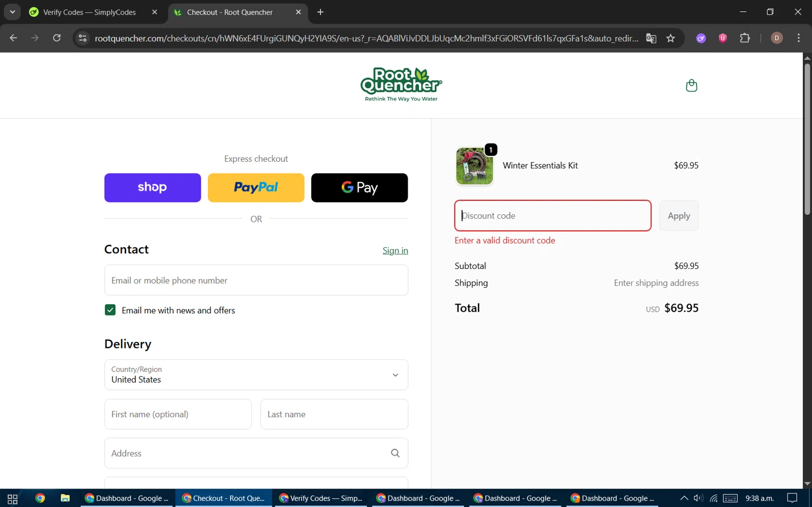Pay with Google Pay button
This screenshot has height=507, width=812.
pos(359,188)
